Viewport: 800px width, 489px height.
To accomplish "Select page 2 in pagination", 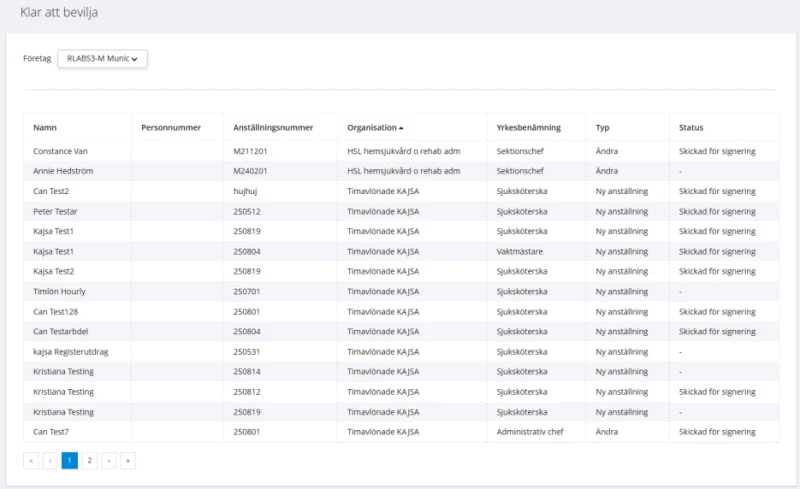I will [89, 460].
